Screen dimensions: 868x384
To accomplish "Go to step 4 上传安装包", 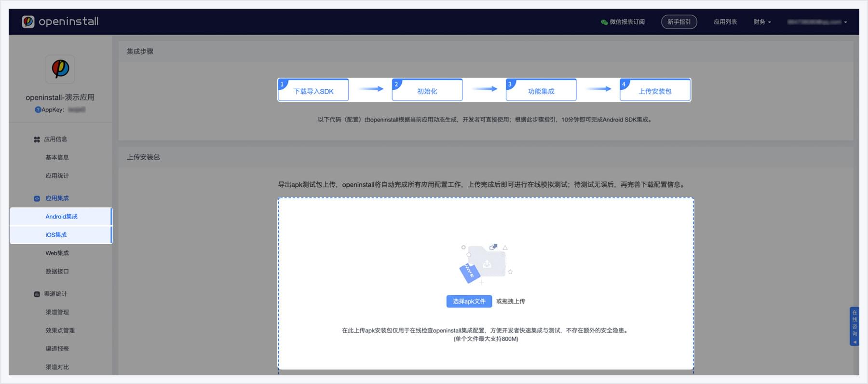I will [x=655, y=90].
